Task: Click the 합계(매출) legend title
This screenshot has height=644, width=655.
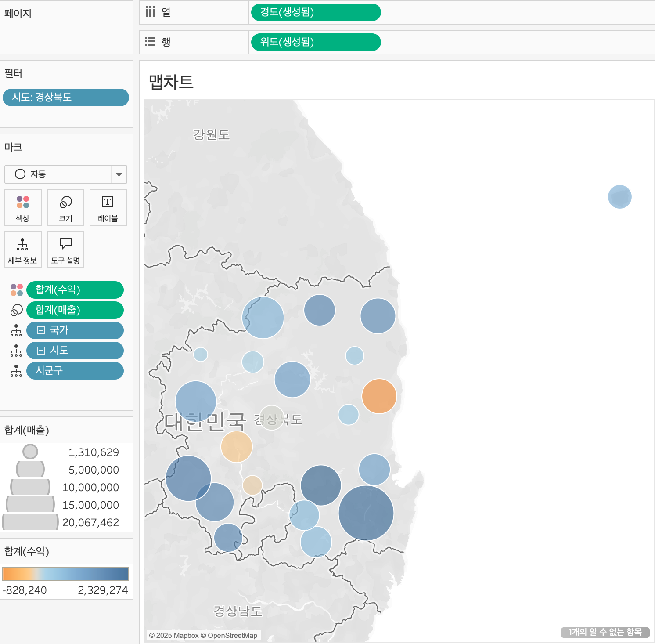Action: pos(27,430)
